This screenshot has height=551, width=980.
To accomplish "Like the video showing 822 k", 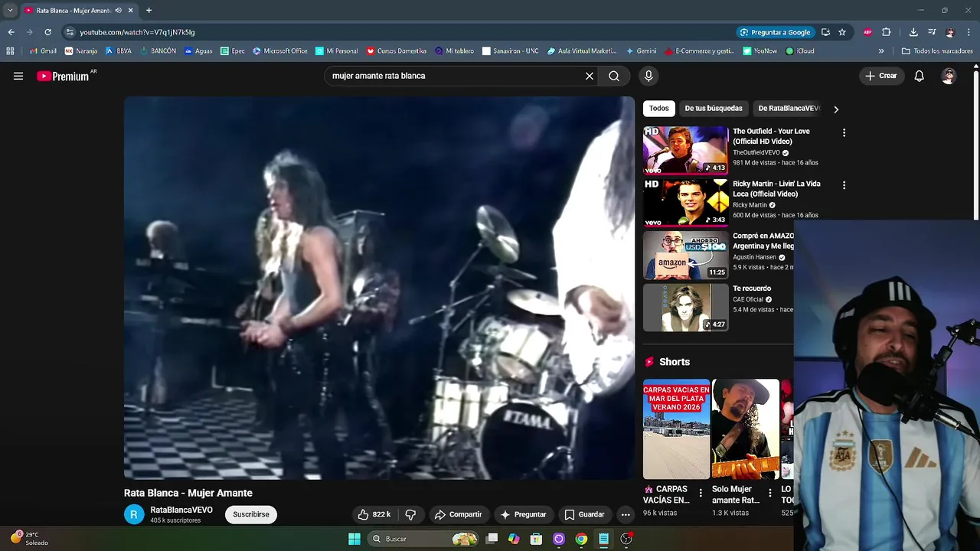I will pos(374,514).
